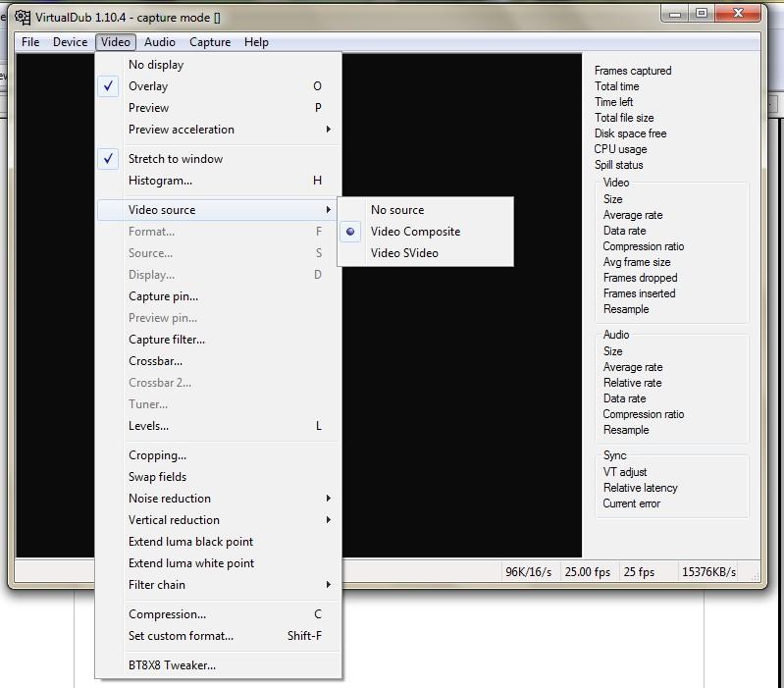The height and width of the screenshot is (688, 784).
Task: Click the VirtualDub title bar app icon
Action: pos(23,18)
